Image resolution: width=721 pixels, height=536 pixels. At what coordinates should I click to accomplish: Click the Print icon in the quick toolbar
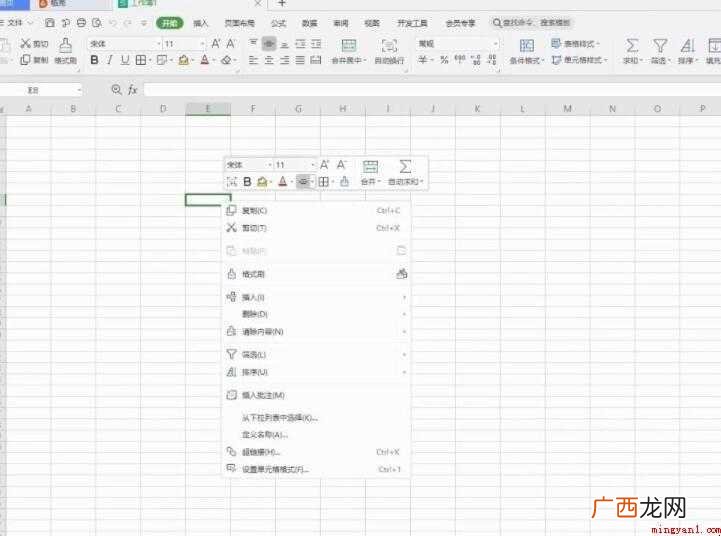(81, 23)
